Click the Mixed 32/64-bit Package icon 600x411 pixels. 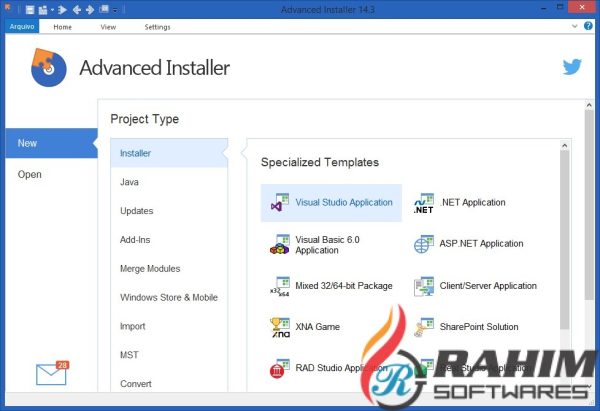point(280,286)
